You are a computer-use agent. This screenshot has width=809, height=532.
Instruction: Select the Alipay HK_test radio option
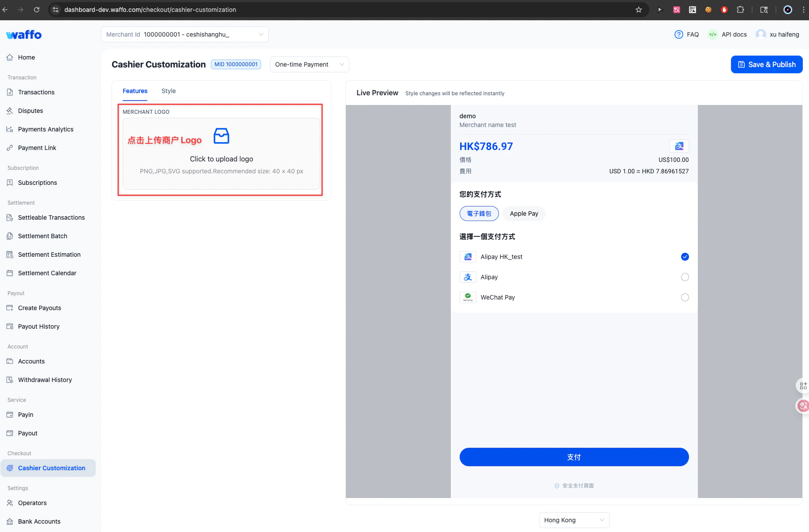point(685,257)
